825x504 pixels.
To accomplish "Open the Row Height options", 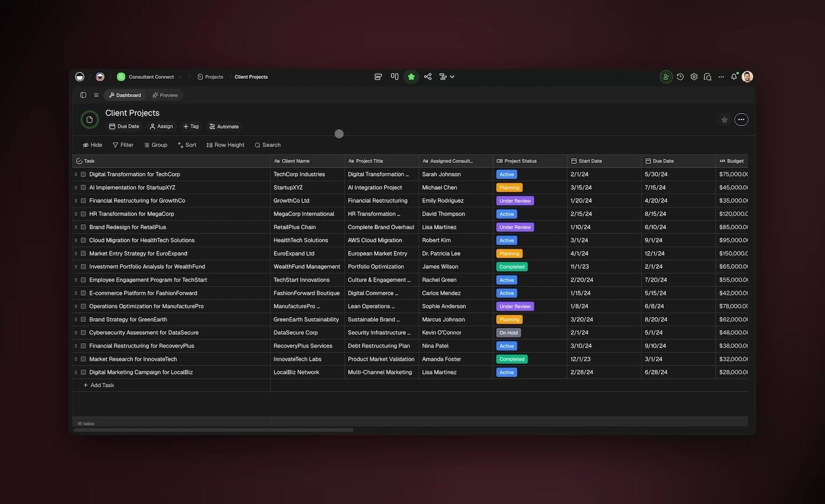I will pos(225,145).
